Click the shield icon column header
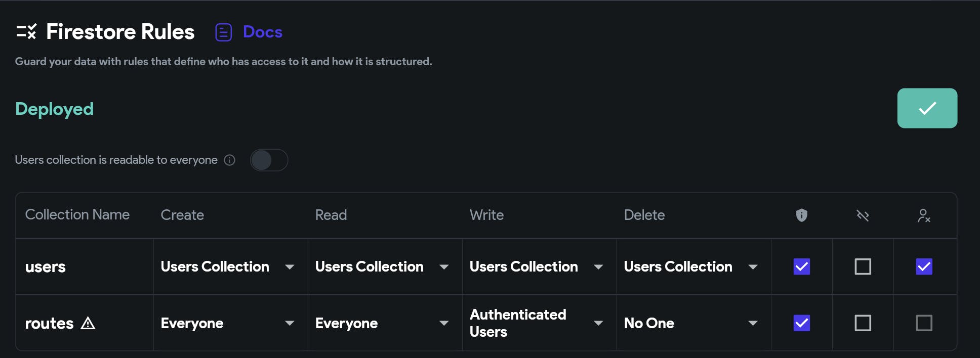980x358 pixels. [801, 215]
